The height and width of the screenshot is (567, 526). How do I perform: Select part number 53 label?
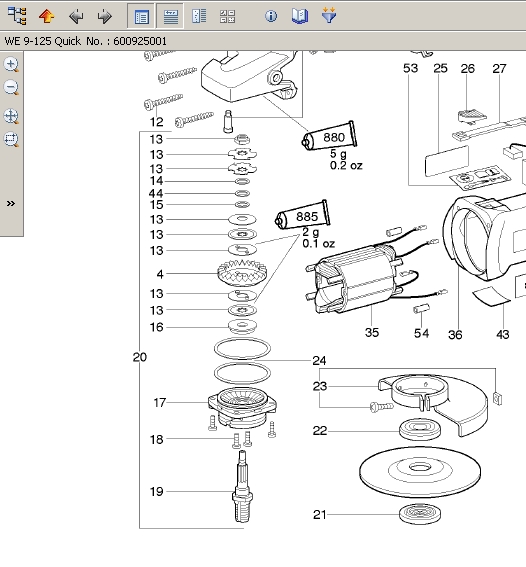pos(411,68)
